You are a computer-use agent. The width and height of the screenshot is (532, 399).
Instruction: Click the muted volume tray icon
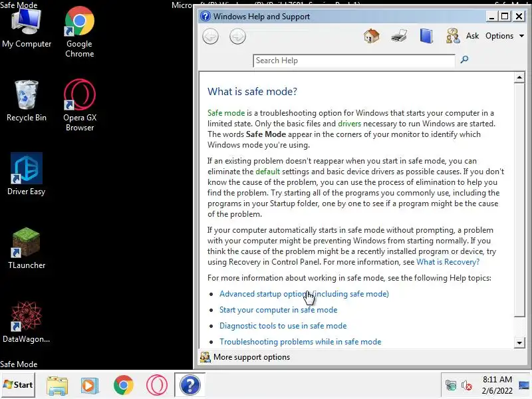pyautogui.click(x=467, y=385)
